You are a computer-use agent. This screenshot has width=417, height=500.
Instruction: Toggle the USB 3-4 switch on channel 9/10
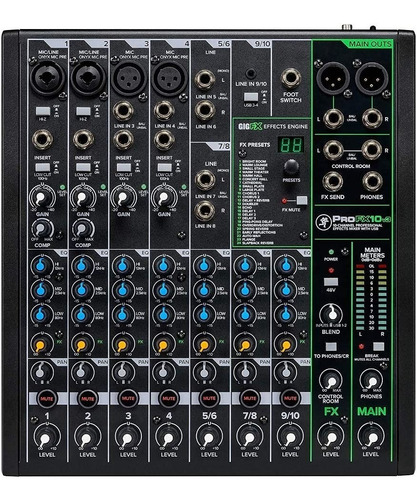click(251, 97)
